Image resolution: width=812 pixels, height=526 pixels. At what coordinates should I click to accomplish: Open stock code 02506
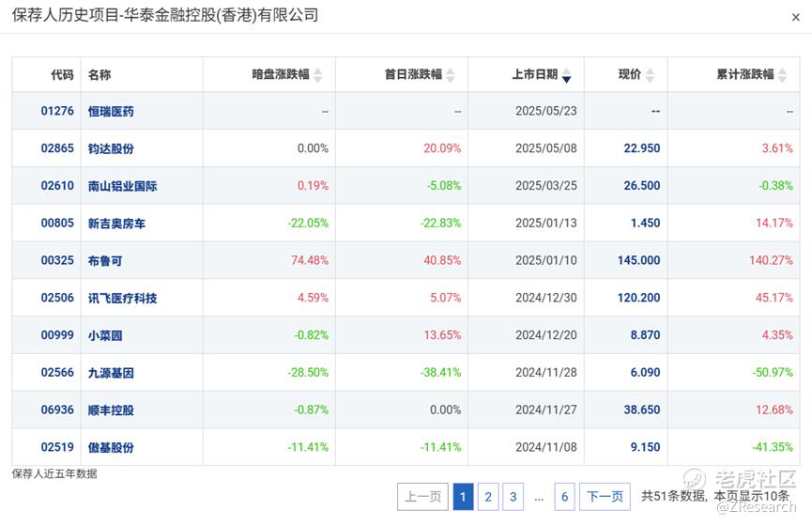(x=57, y=298)
